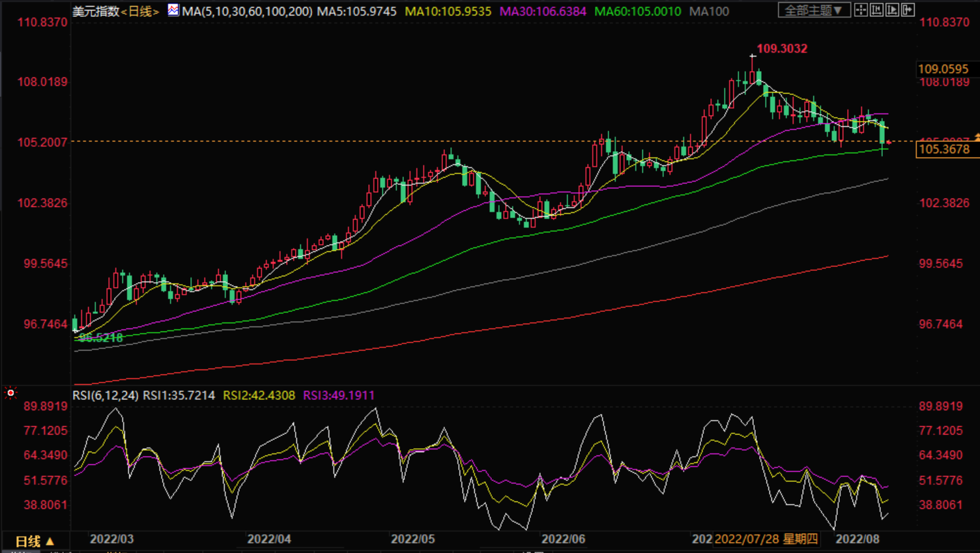Click the MA30 magenta value label
The width and height of the screenshot is (980, 553).
[x=542, y=11]
